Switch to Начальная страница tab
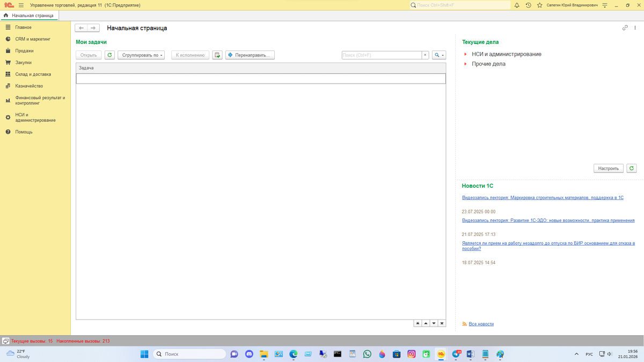Viewport: 644px width, 362px height. click(x=29, y=16)
